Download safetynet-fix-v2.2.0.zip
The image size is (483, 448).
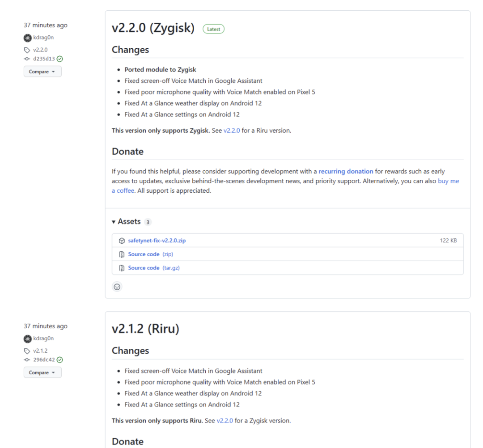coord(157,241)
